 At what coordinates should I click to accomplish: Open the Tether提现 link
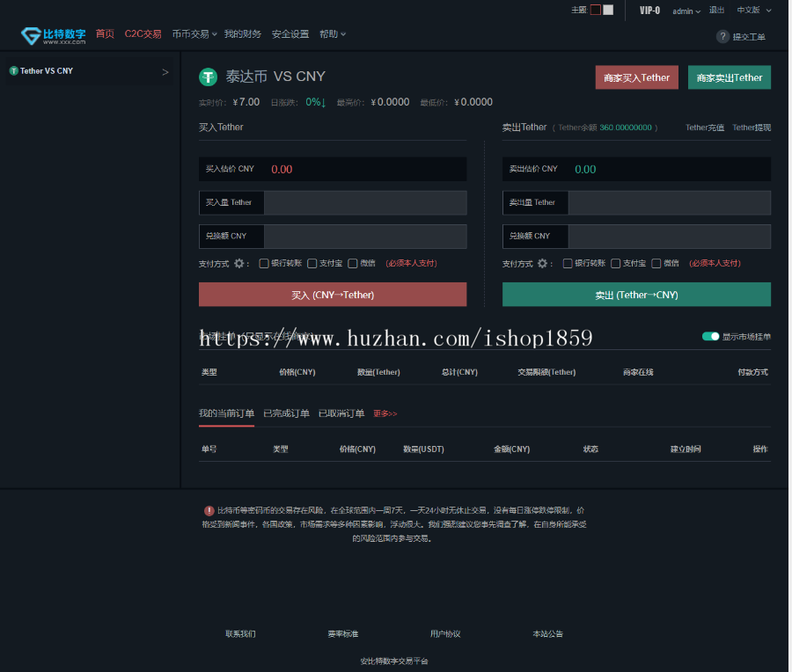click(752, 128)
